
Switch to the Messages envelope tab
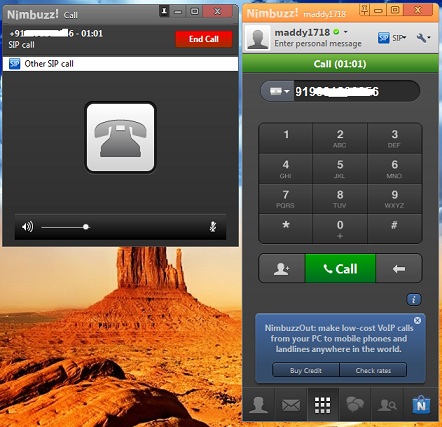[x=291, y=405]
